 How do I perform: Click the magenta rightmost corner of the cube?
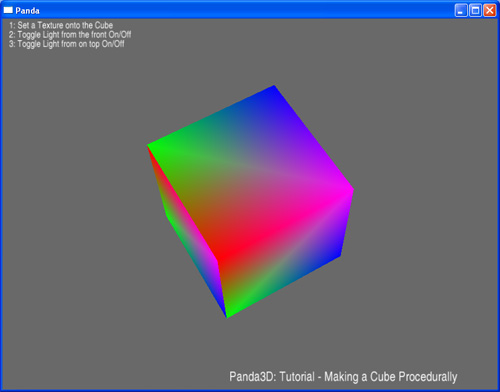pos(351,190)
